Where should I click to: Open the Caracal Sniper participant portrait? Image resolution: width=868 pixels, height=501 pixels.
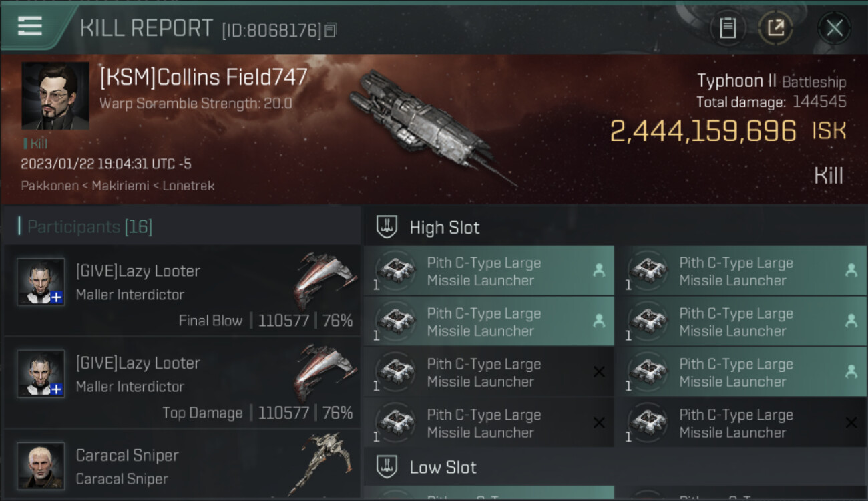pos(41,466)
